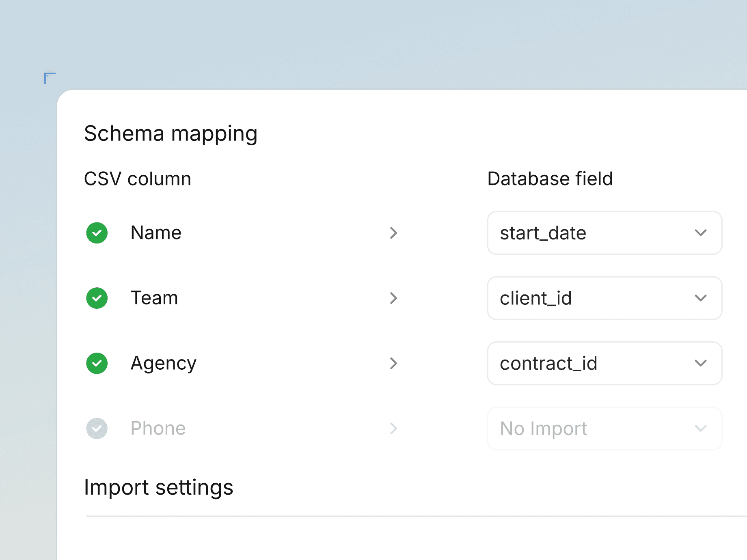747x560 pixels.
Task: Select the Name CSV column label
Action: pyautogui.click(x=156, y=233)
